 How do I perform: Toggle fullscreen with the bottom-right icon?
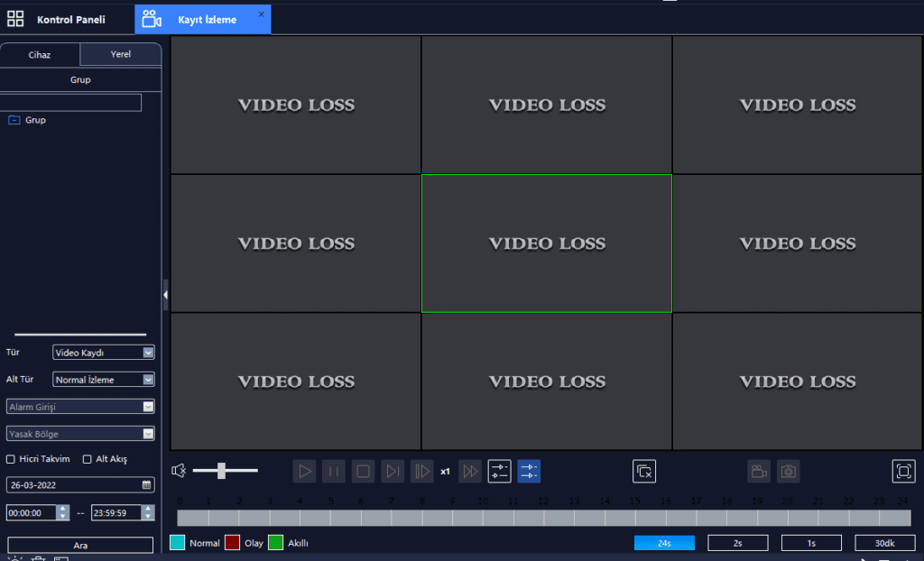point(903,472)
